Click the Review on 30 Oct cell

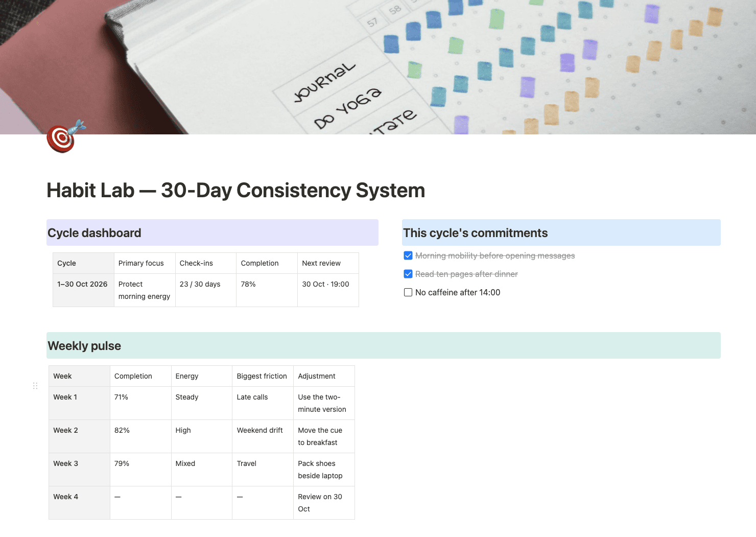pyautogui.click(x=324, y=503)
